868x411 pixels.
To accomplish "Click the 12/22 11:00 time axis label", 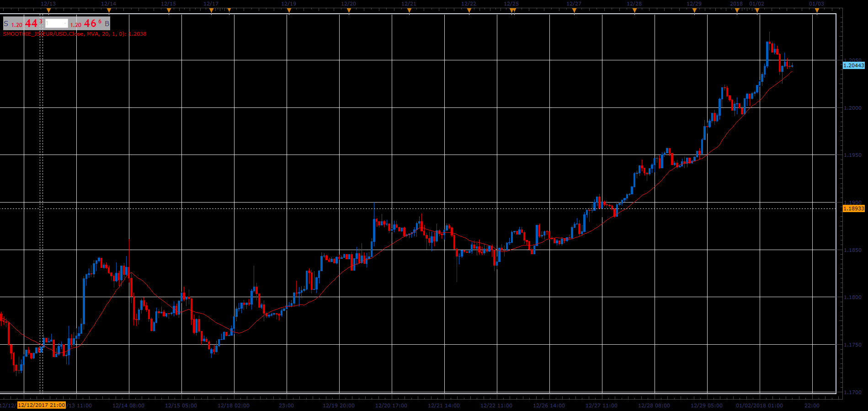I will pyautogui.click(x=496, y=406).
